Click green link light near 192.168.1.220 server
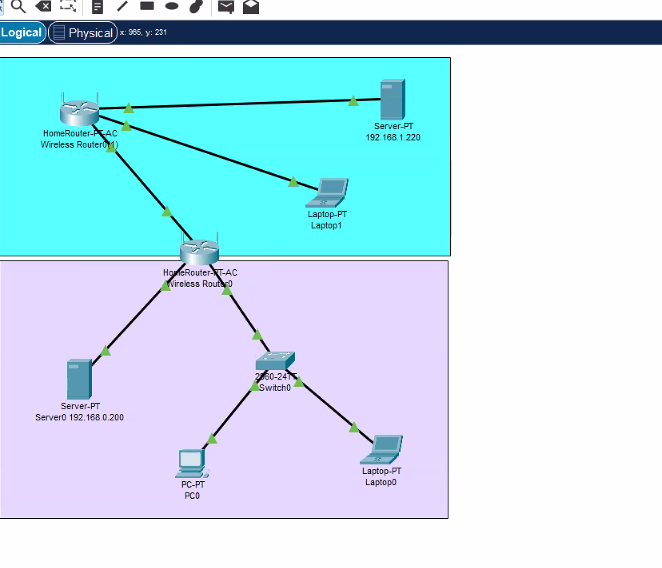 click(x=353, y=101)
